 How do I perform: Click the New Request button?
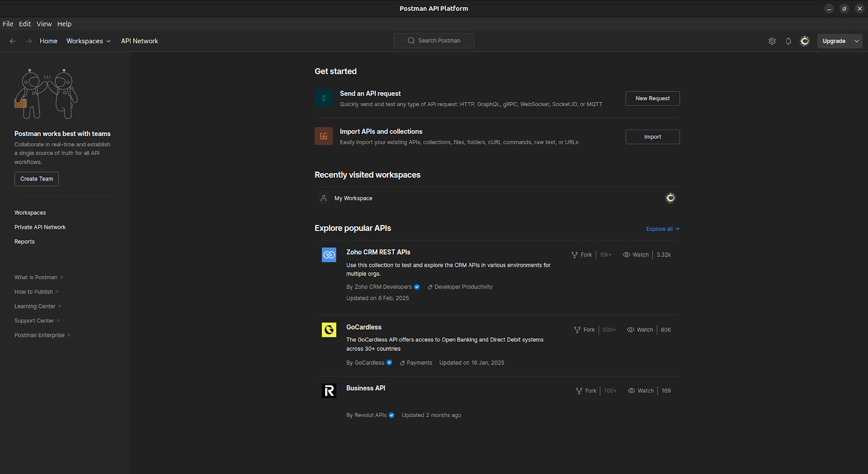pos(653,98)
